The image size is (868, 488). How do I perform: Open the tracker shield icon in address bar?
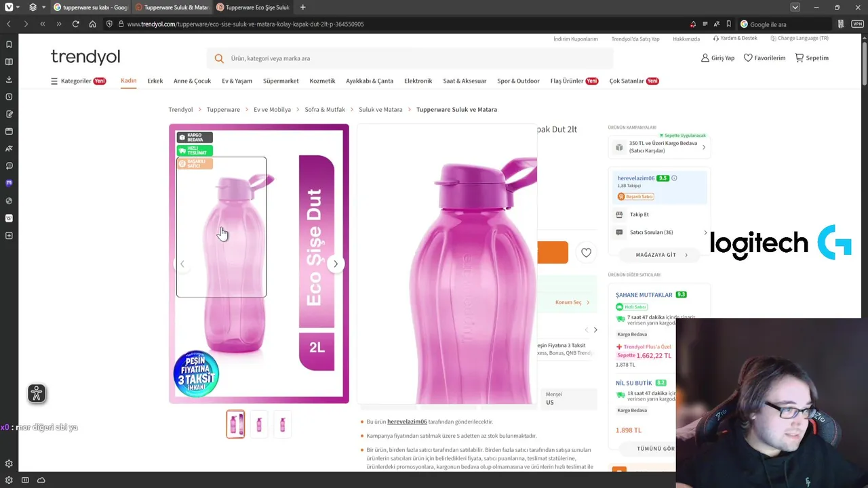coord(109,24)
